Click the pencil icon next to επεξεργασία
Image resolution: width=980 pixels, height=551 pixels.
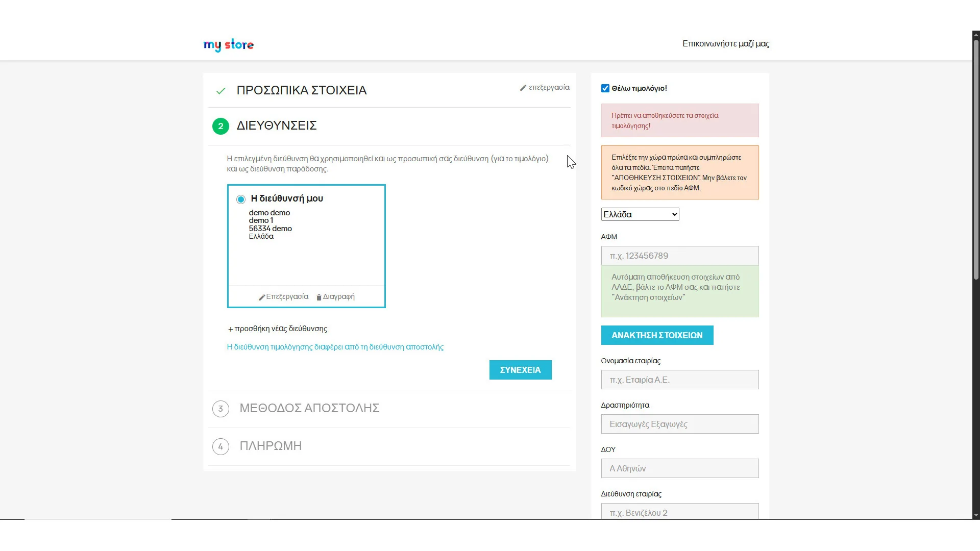coord(523,88)
